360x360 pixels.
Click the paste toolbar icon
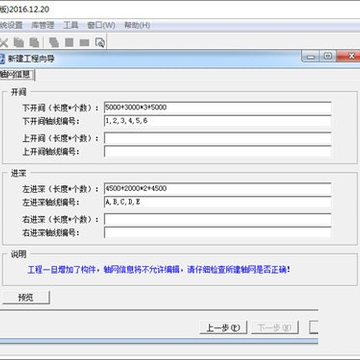(x=34, y=42)
